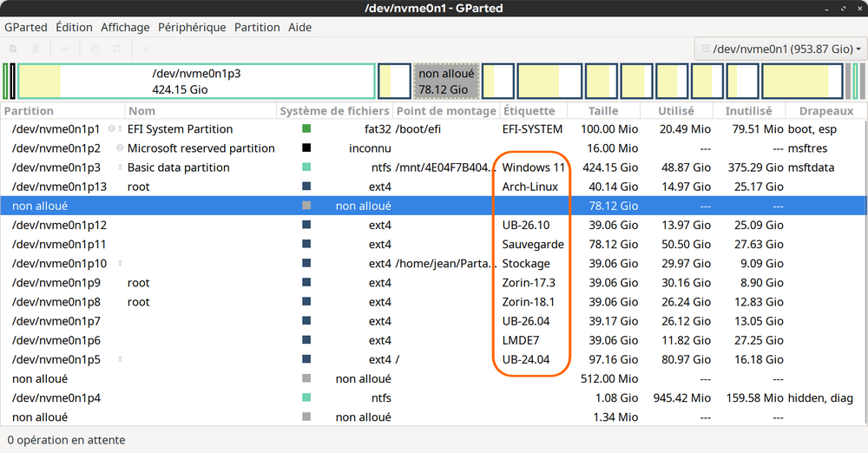Select the grey 'non alloué 78.12 Gio' block in disk map
Screen dimensions: 868x453
(x=446, y=82)
